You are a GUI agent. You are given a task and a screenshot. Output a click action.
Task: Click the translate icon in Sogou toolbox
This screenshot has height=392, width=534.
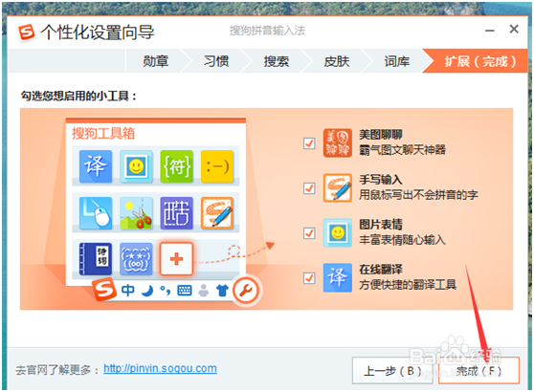(x=96, y=166)
